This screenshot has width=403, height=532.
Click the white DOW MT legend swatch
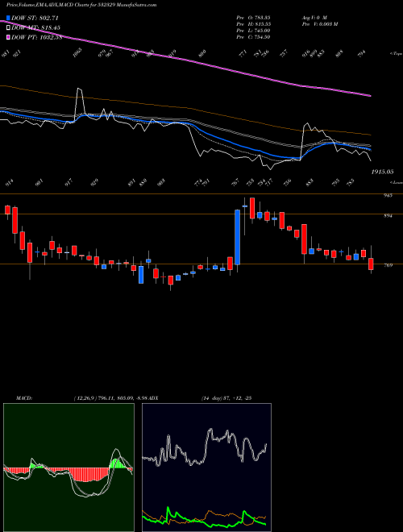click(x=8, y=28)
